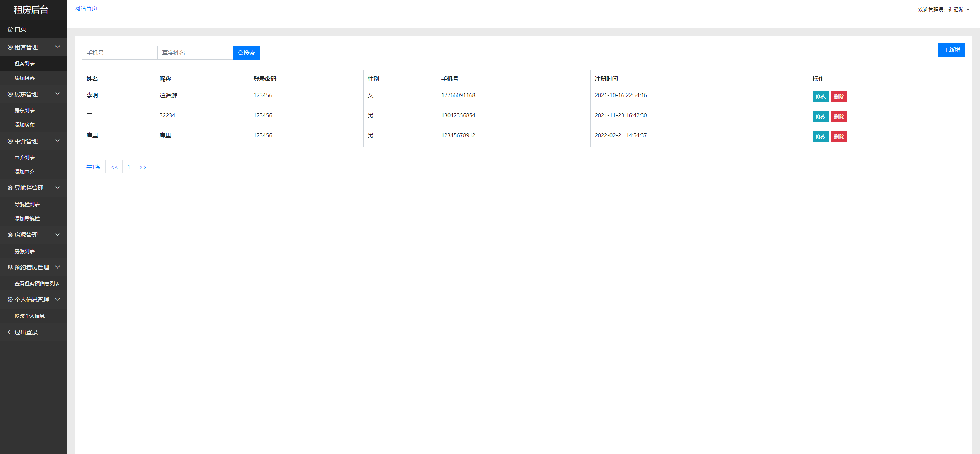Select page 1 in pagination
This screenshot has height=454, width=980.
coord(129,167)
